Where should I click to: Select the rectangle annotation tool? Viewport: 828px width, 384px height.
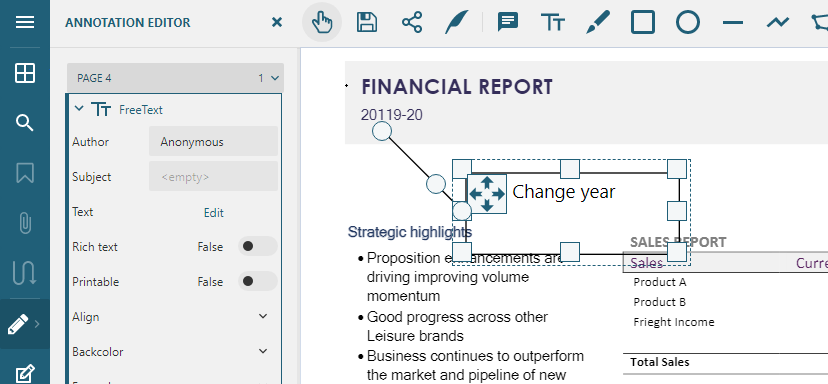643,23
